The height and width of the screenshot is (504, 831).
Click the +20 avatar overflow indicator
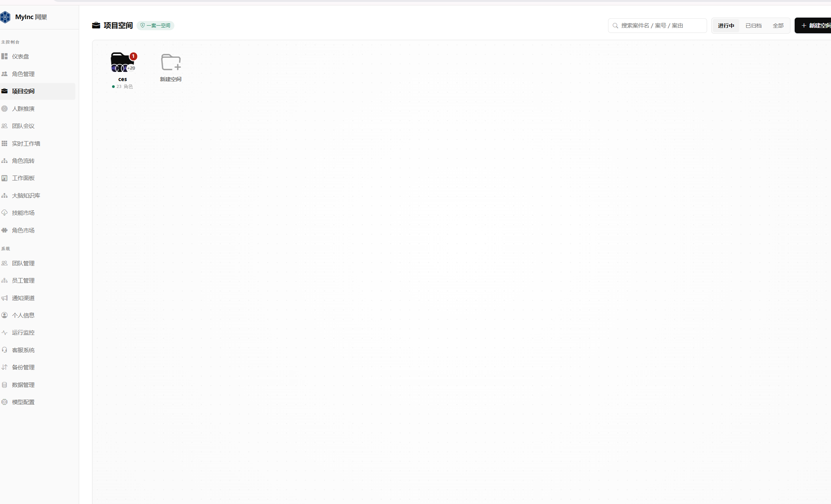pos(131,68)
